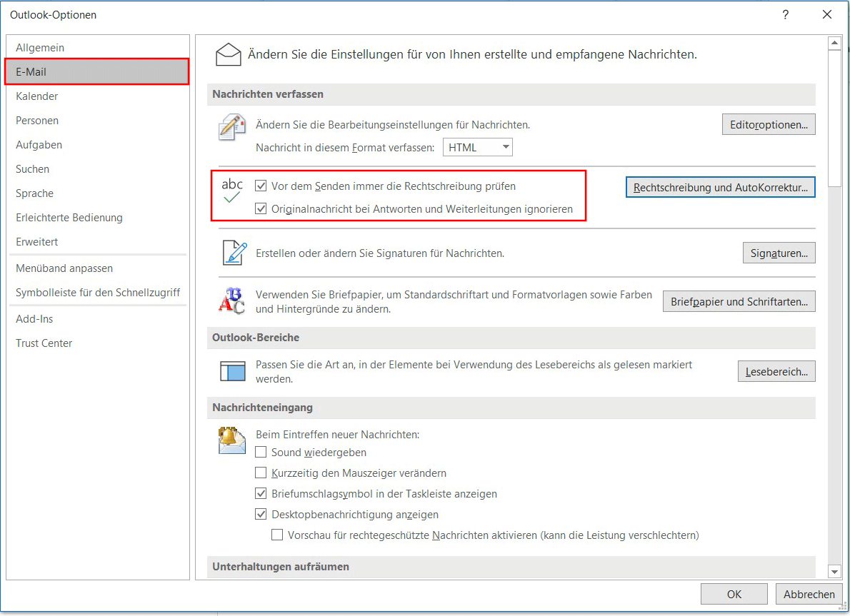This screenshot has height=616, width=850.
Task: Click the Briefpapier ABC fonts icon
Action: pos(232,301)
